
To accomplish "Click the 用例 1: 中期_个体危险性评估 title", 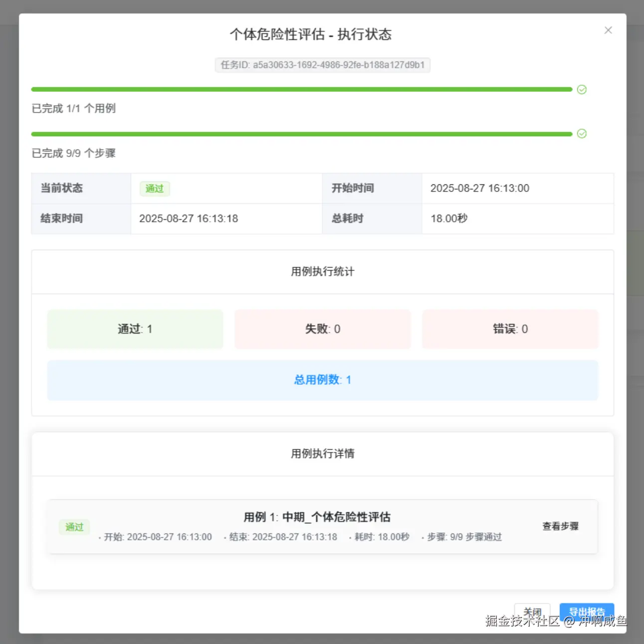I will point(317,517).
